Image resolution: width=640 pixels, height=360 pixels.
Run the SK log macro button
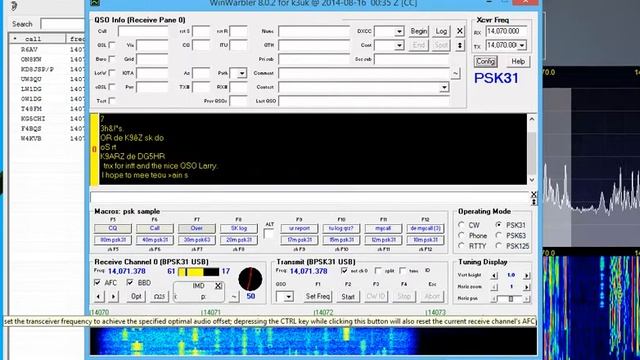tap(239, 228)
